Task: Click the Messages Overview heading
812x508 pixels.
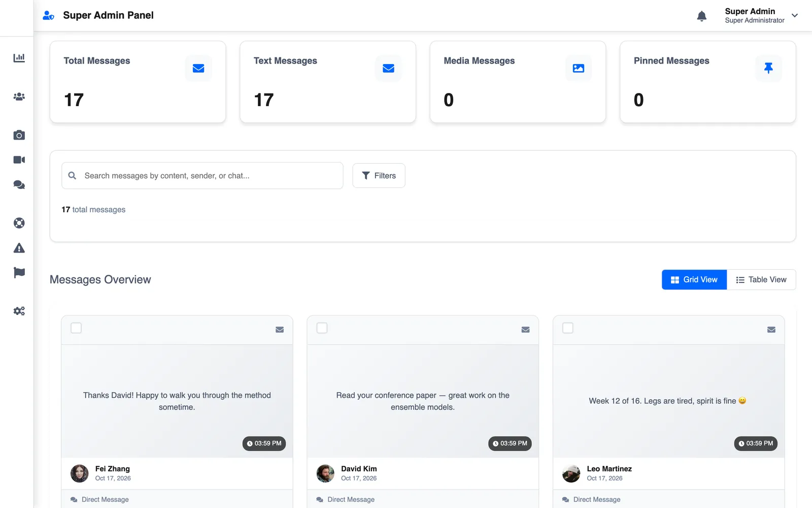Action: [100, 280]
